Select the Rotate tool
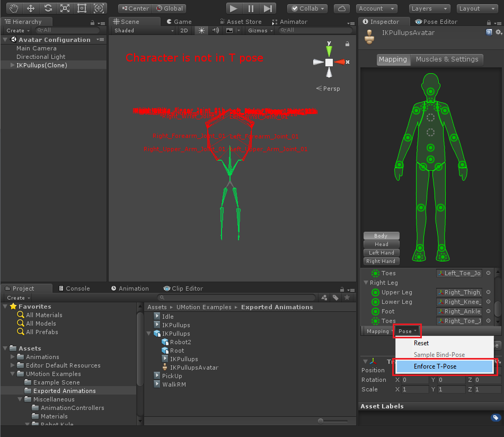The height and width of the screenshot is (437, 504). point(48,8)
